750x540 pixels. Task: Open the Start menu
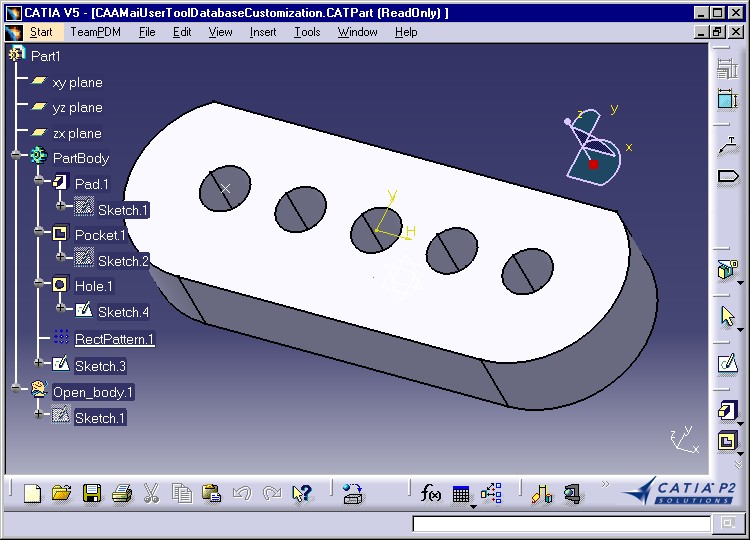(x=41, y=32)
